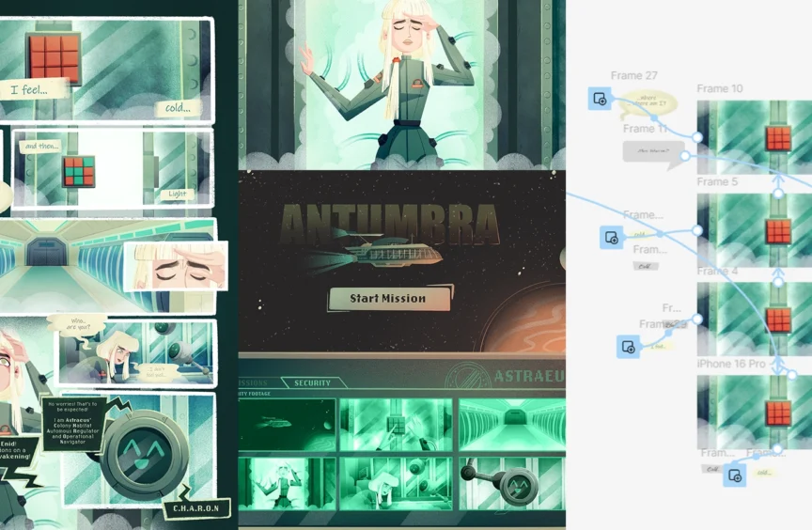The height and width of the screenshot is (530, 812).
Task: Click the green and red keypad in the comic
Action: click(79, 171)
